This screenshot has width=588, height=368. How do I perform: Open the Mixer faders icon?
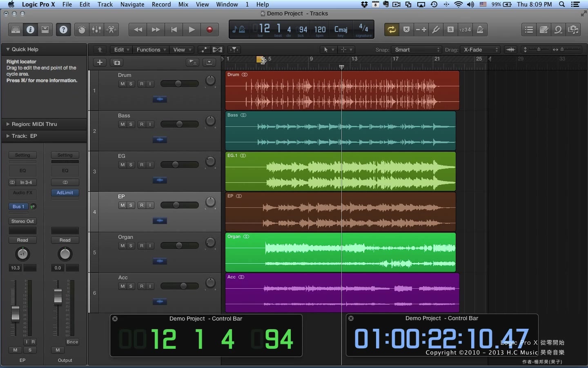97,29
